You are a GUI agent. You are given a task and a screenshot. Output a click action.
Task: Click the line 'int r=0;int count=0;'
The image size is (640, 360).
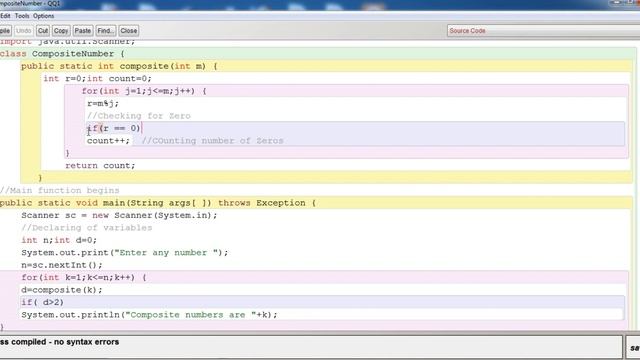click(x=98, y=78)
